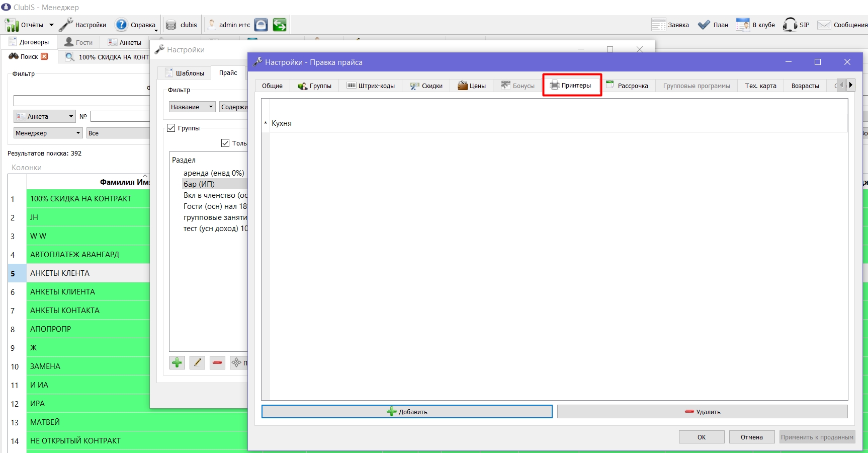Switch to the Штрих-коды tab

pyautogui.click(x=371, y=86)
